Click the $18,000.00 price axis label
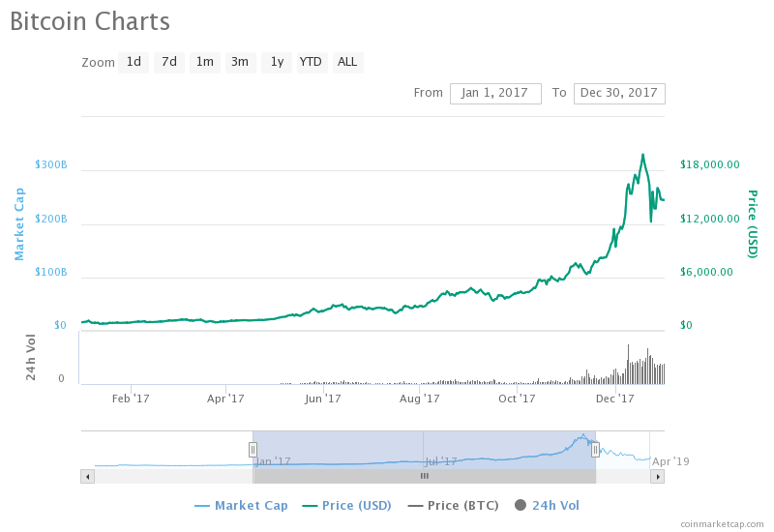Screen dimensions: 774x532 tap(710, 164)
